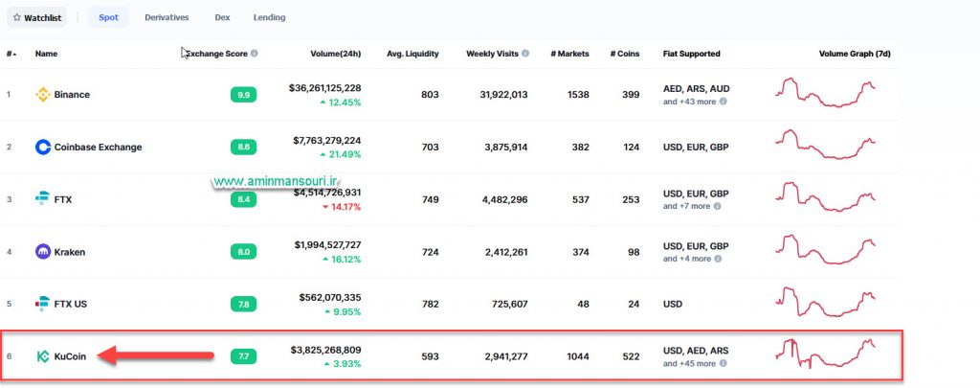Open the FTX US exchange link
980x388 pixels.
pos(71,304)
